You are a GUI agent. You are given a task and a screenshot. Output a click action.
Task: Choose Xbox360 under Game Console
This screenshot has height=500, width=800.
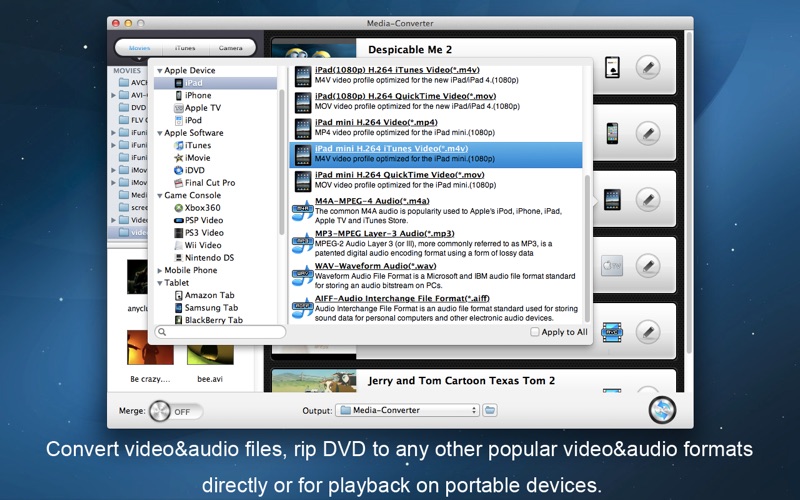click(x=197, y=208)
